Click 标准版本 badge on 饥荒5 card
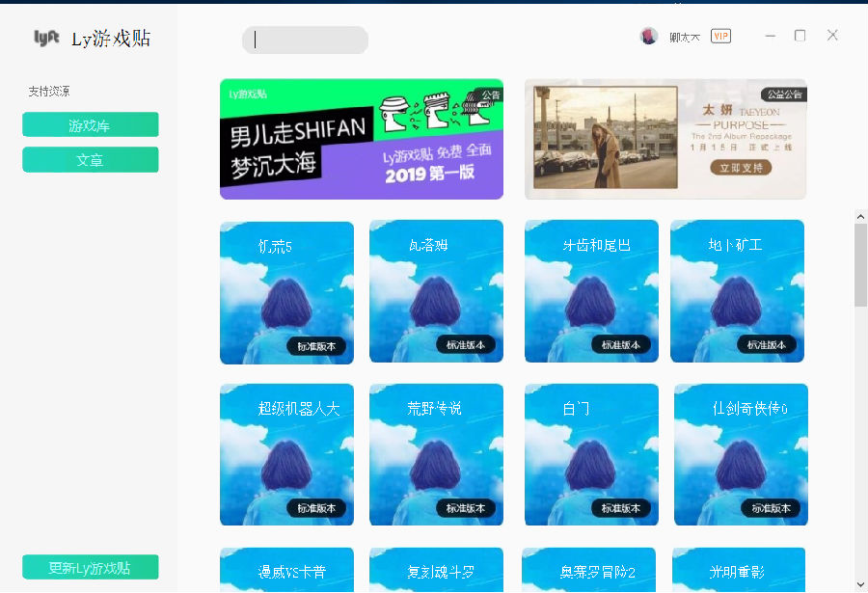This screenshot has width=868, height=593. (316, 346)
